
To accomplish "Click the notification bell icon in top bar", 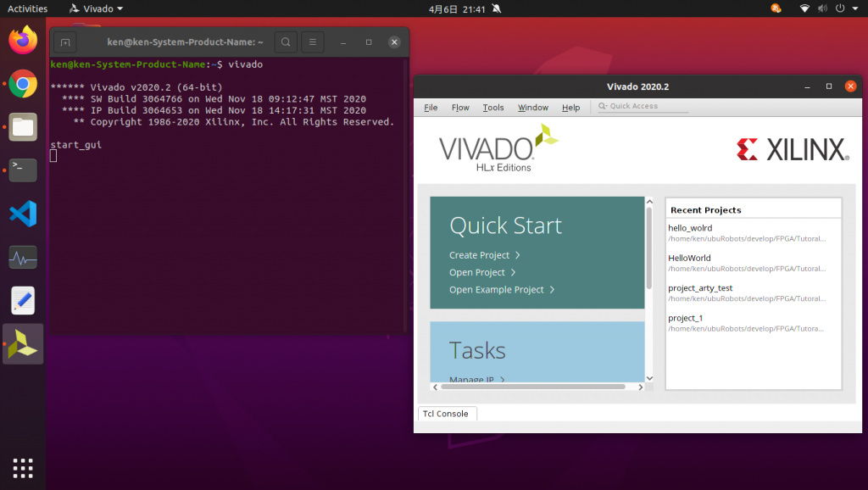I will pos(497,8).
